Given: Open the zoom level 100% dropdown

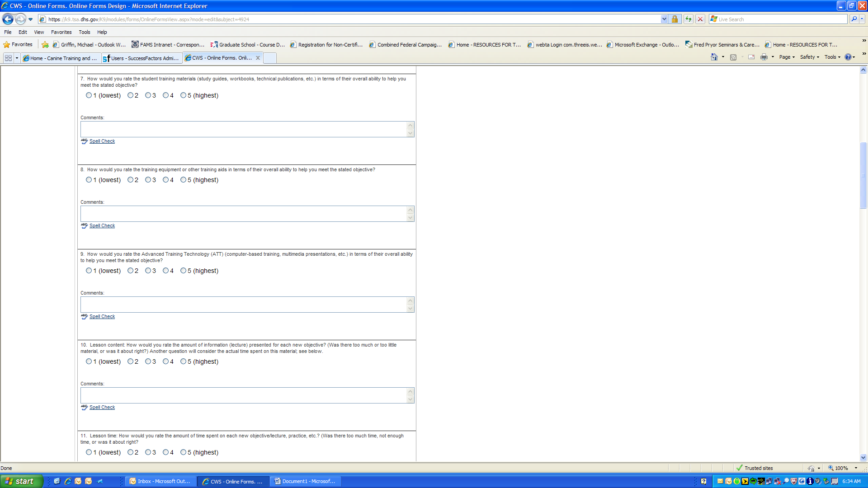Looking at the screenshot, I should tap(856, 468).
